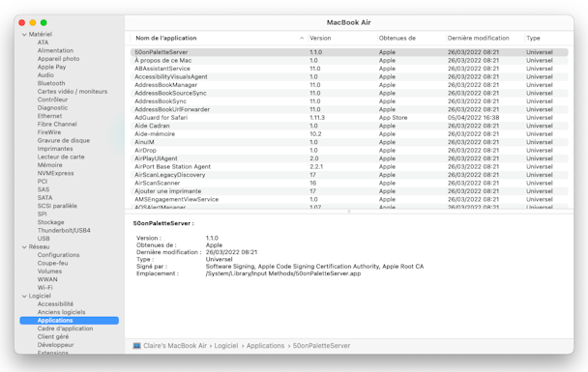This screenshot has width=588, height=372.
Task: Select Wi-Fi under Réseau
Action: point(45,288)
